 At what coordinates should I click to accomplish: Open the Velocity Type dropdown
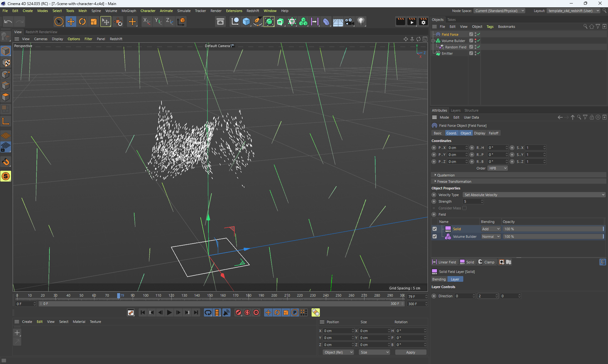(534, 195)
